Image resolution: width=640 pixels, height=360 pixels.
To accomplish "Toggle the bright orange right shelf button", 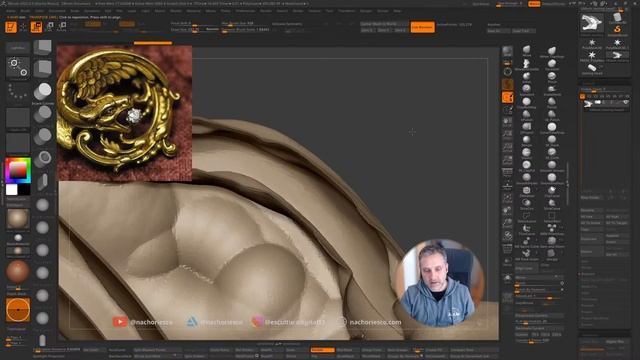I will point(507,97).
